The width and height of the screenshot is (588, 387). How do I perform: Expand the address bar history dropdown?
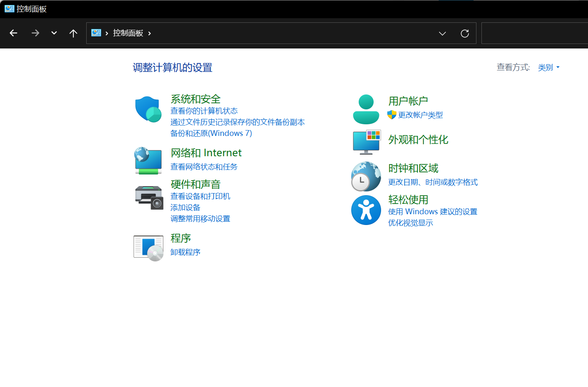click(x=442, y=34)
